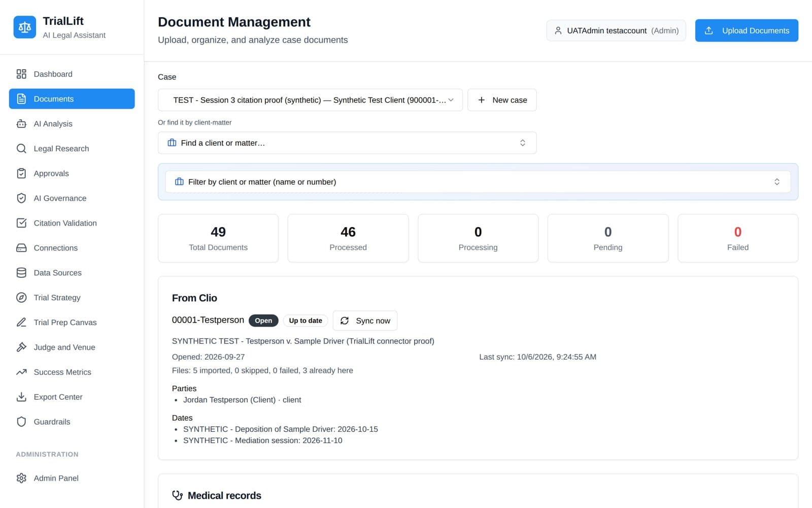Click the Judge and Venue gavel icon

21,347
